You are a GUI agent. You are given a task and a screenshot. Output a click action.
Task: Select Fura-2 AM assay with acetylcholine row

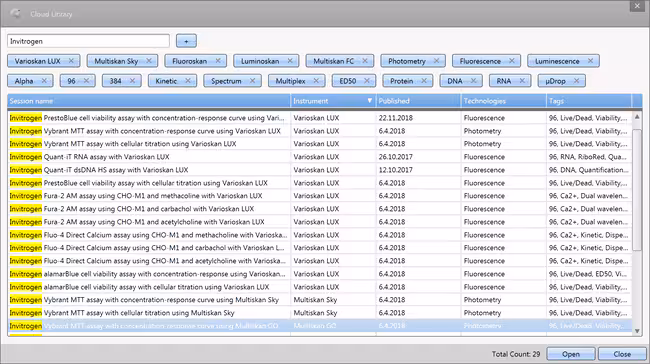click(x=320, y=222)
